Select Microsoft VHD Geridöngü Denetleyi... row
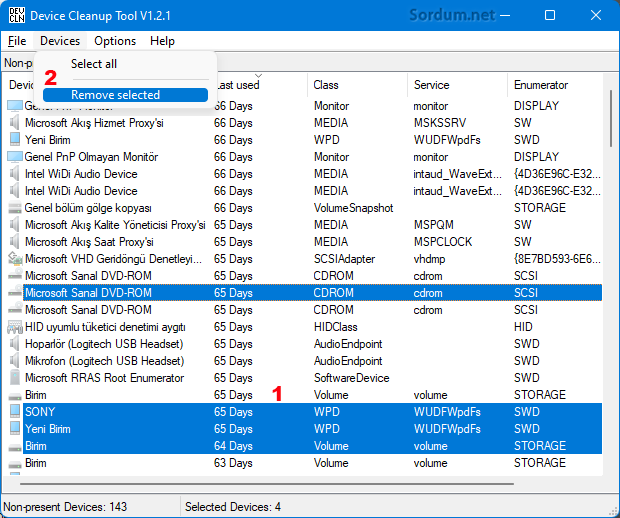 pos(304,259)
